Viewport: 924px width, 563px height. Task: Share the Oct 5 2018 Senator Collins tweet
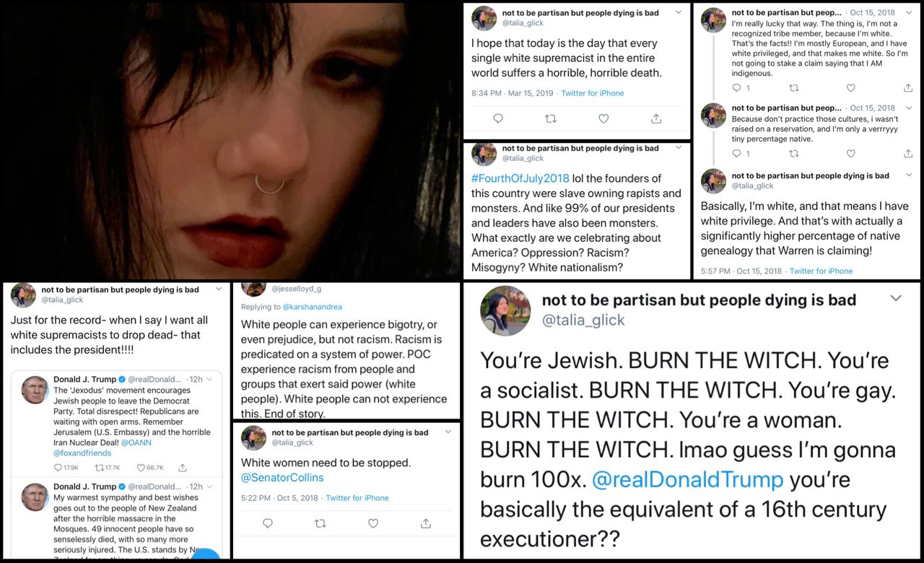point(426,523)
